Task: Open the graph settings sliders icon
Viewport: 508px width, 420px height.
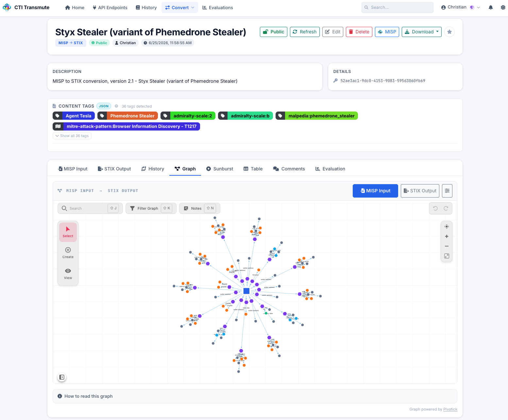Action: [x=447, y=191]
